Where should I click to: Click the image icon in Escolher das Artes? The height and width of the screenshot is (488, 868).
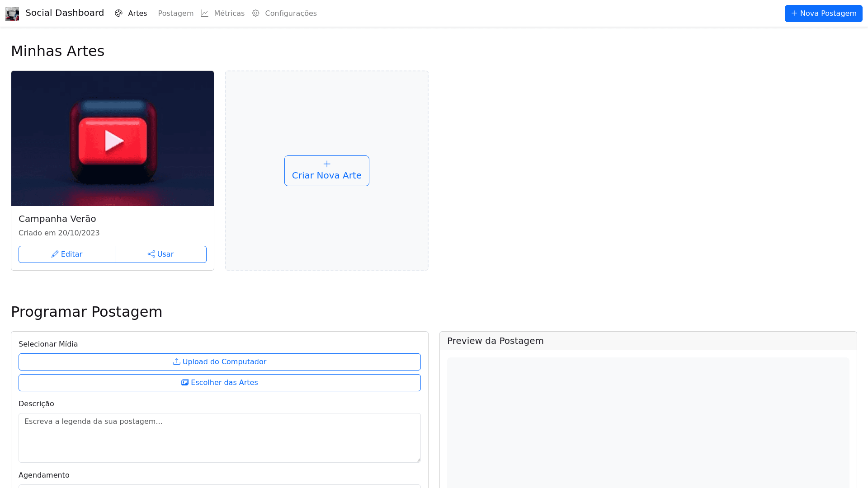tap(185, 383)
